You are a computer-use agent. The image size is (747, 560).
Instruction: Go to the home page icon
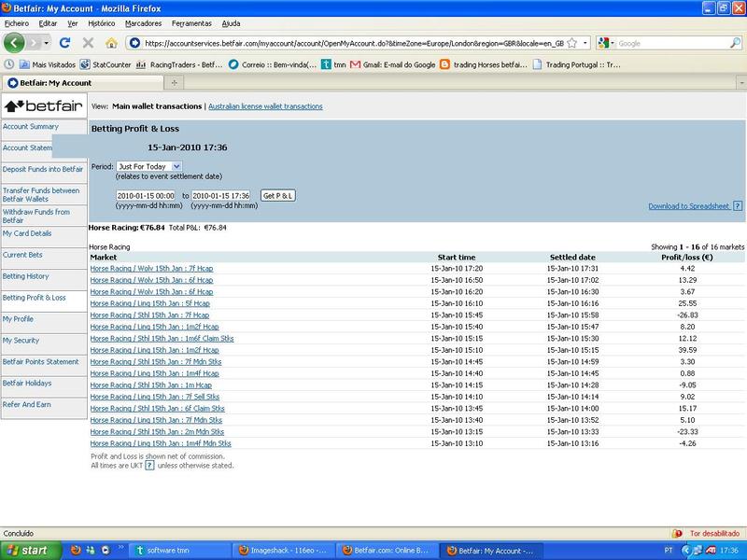(x=111, y=43)
